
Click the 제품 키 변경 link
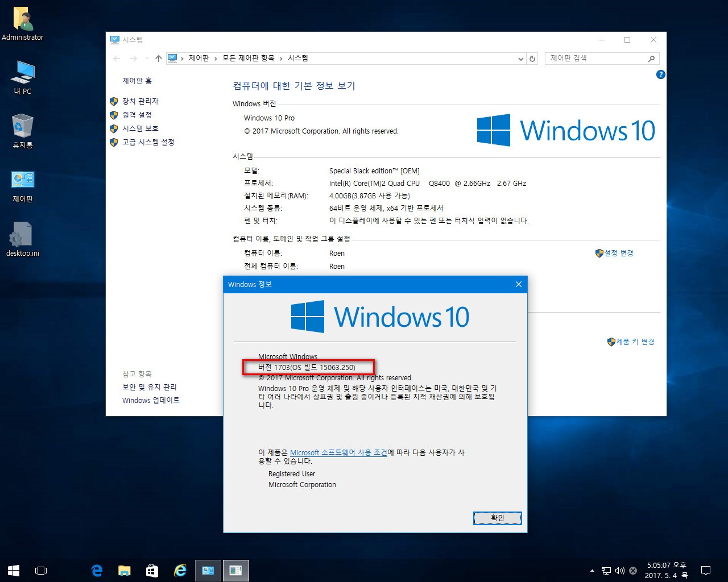pos(635,342)
